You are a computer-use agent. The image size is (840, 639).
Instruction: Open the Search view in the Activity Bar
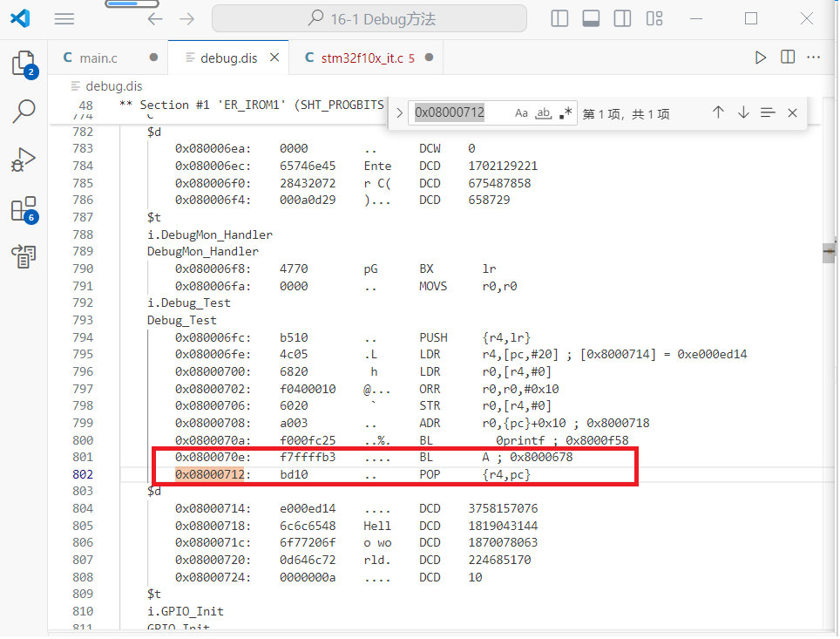24,112
